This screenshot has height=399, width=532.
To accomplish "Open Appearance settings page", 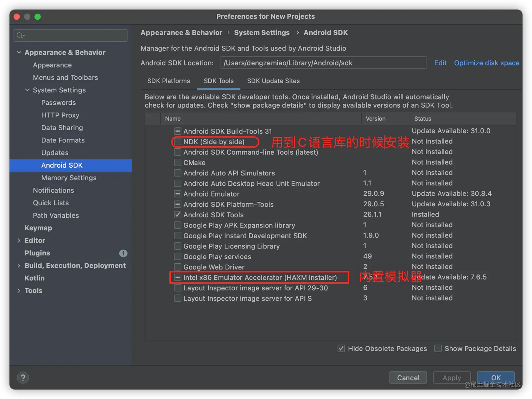I will click(x=52, y=65).
